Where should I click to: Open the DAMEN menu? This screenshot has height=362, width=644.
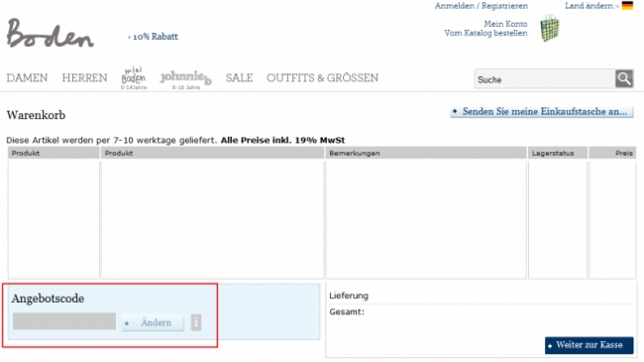coord(27,77)
